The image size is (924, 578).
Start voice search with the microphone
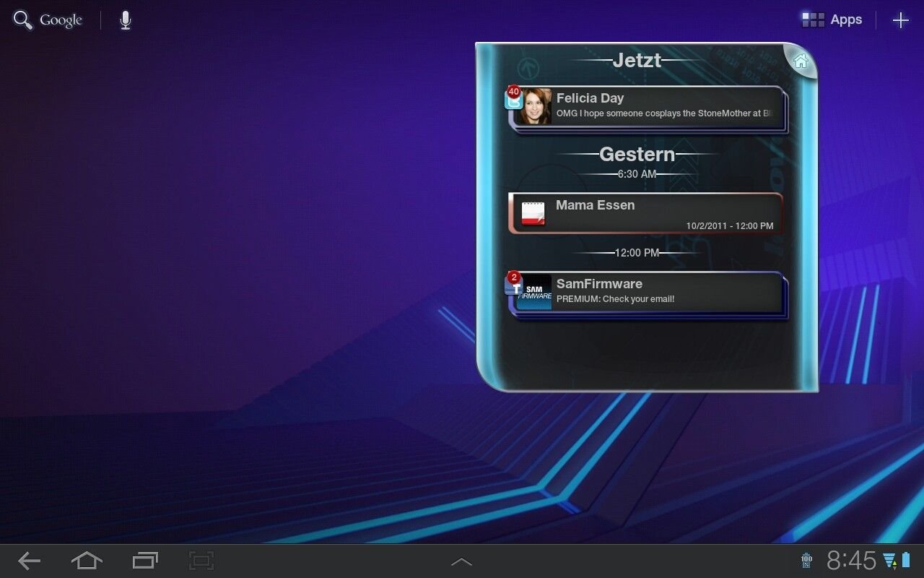click(126, 20)
